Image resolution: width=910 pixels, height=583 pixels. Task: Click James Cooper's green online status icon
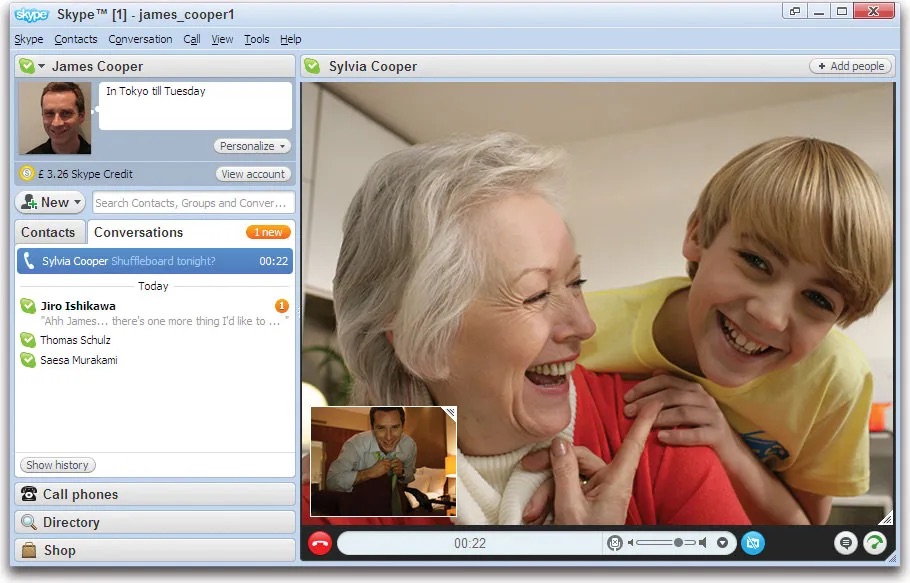click(x=25, y=66)
